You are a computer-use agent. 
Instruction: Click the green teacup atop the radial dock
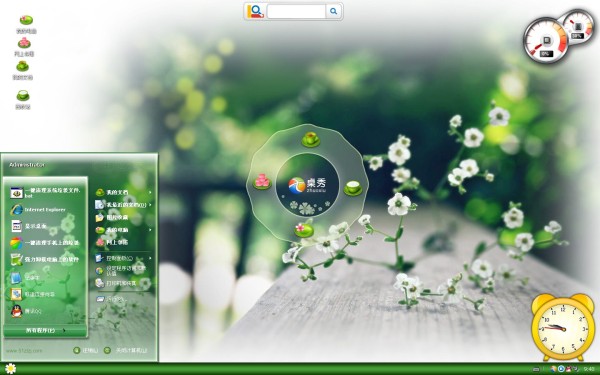click(310, 139)
